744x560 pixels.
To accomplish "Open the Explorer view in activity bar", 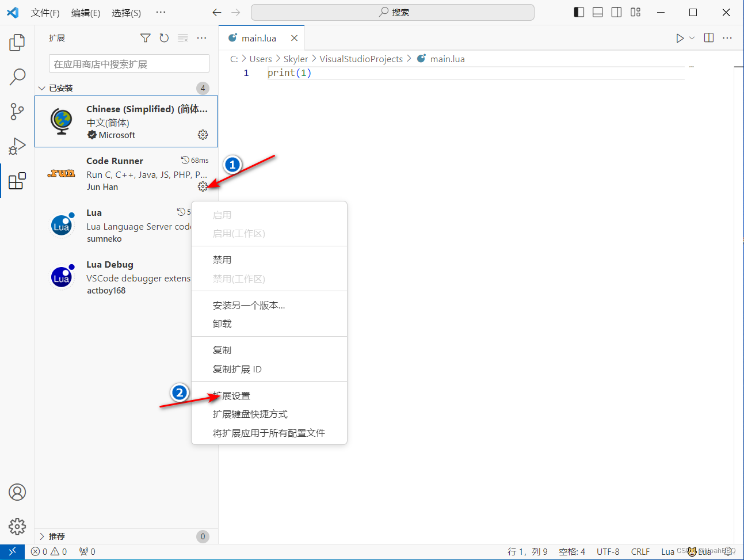I will [17, 42].
